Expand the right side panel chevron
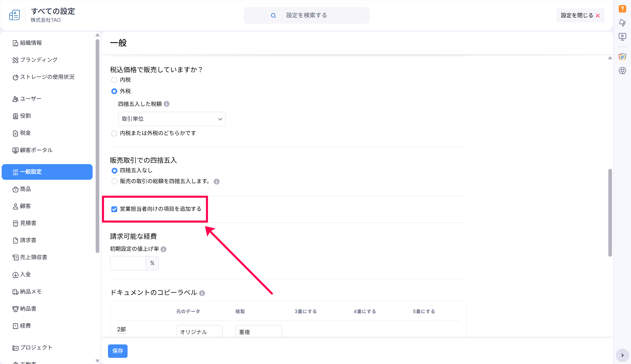Screen dimensions: 631x364 (x=622, y=355)
